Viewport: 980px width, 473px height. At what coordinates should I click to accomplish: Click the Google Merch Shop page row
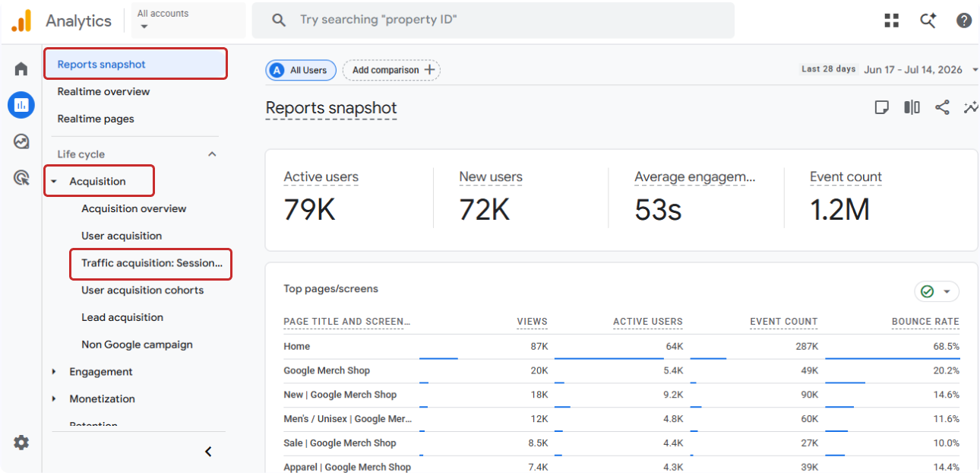(x=621, y=371)
